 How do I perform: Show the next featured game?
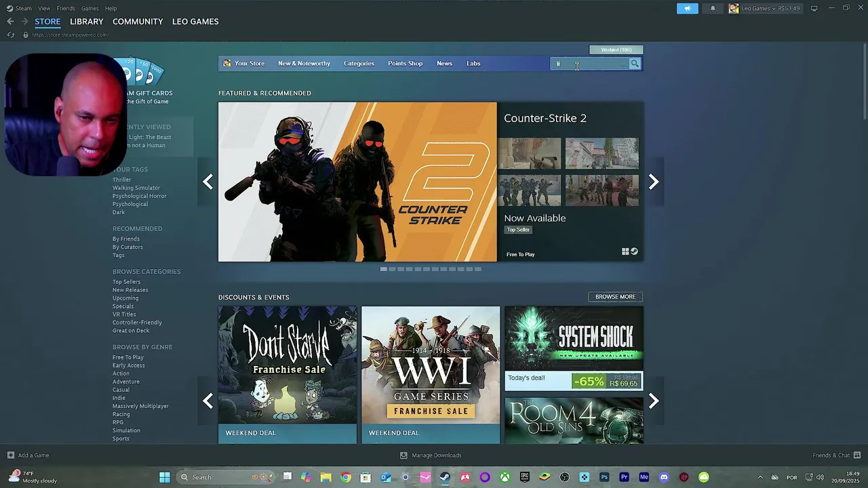(x=654, y=182)
